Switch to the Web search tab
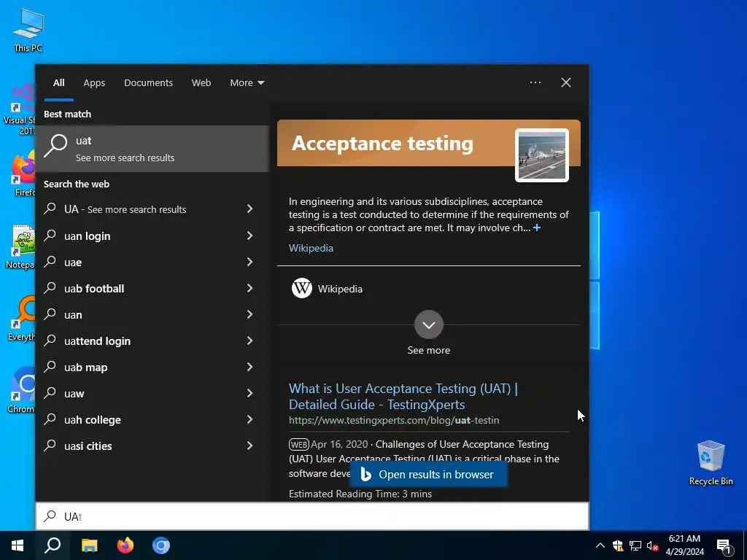Viewport: 747px width, 560px height. (x=201, y=82)
